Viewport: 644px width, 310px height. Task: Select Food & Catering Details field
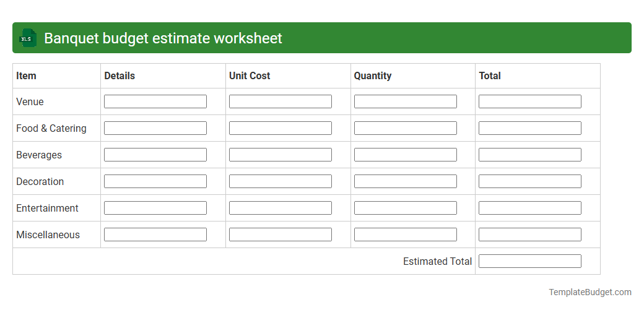pos(155,128)
